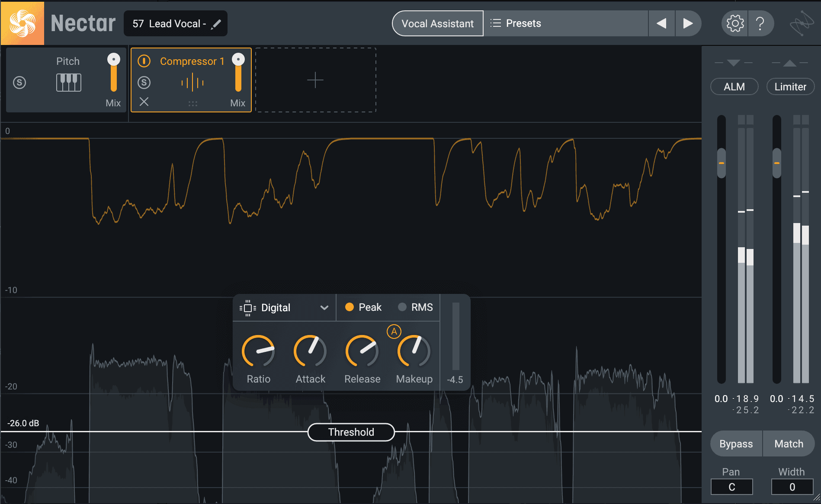Click the input level meter bars
821x504 pixels.
coord(746,249)
